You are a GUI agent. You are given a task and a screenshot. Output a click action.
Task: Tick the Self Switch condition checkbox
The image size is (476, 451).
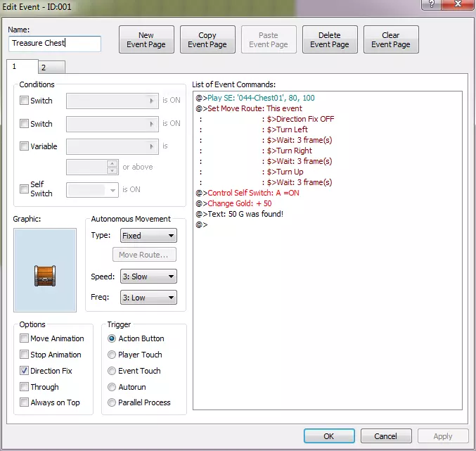[24, 189]
